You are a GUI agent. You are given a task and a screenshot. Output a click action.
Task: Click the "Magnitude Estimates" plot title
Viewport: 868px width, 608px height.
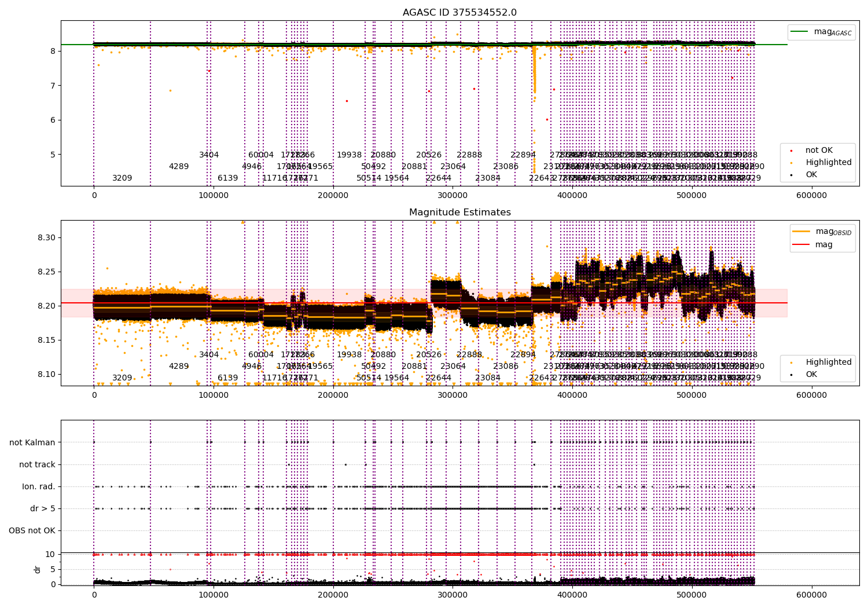coord(460,213)
